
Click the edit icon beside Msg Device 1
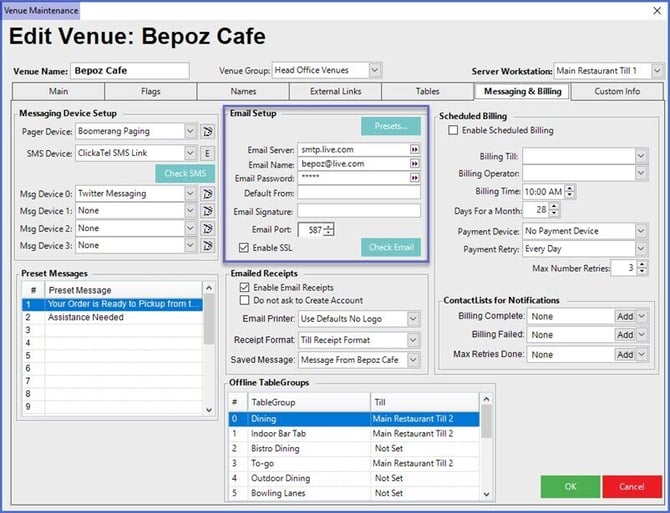(x=207, y=211)
